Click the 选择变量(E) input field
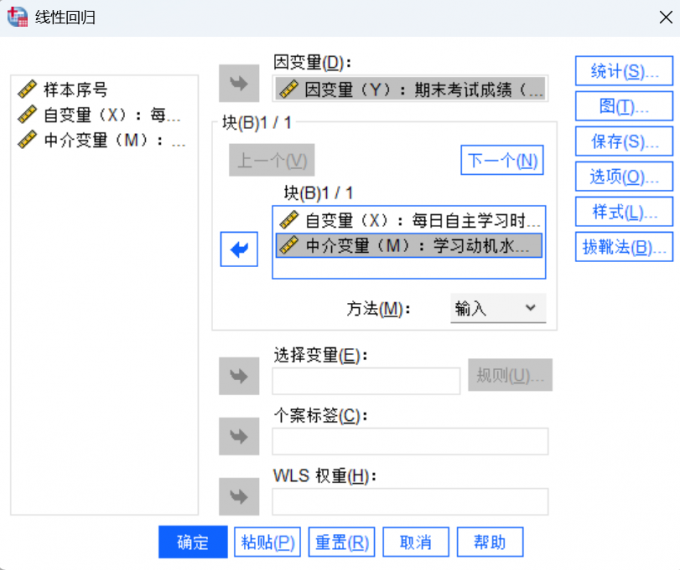 click(x=366, y=381)
